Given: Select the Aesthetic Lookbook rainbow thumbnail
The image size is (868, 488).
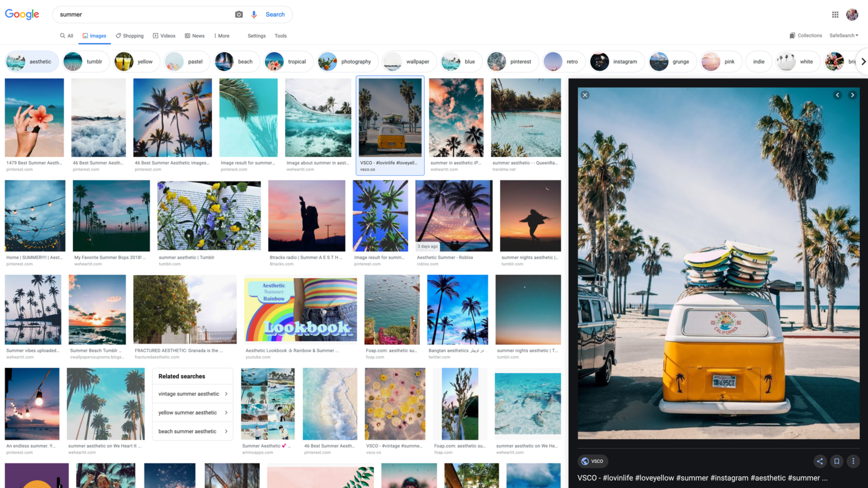Looking at the screenshot, I should click(x=300, y=309).
